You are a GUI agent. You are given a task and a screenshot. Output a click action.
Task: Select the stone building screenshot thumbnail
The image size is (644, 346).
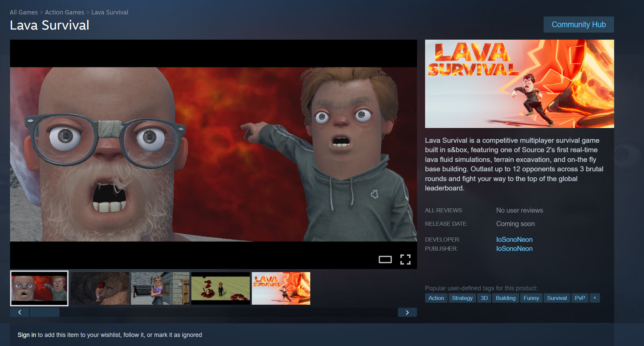[x=160, y=289]
